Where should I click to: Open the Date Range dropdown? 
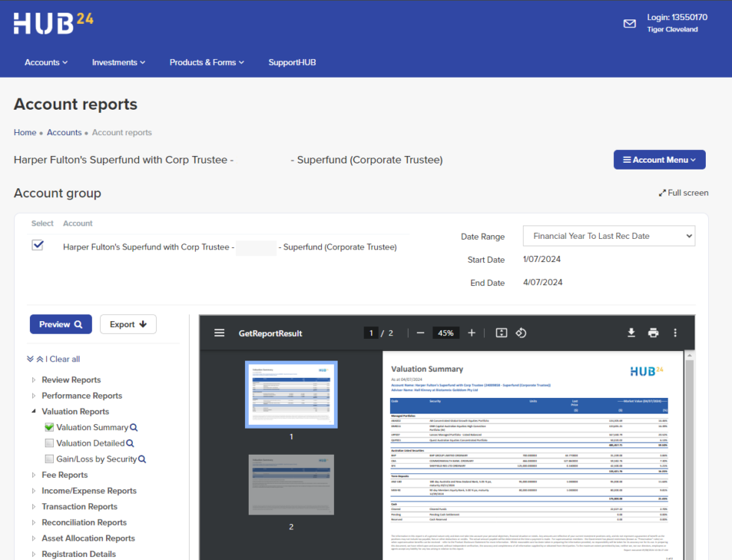(x=609, y=236)
